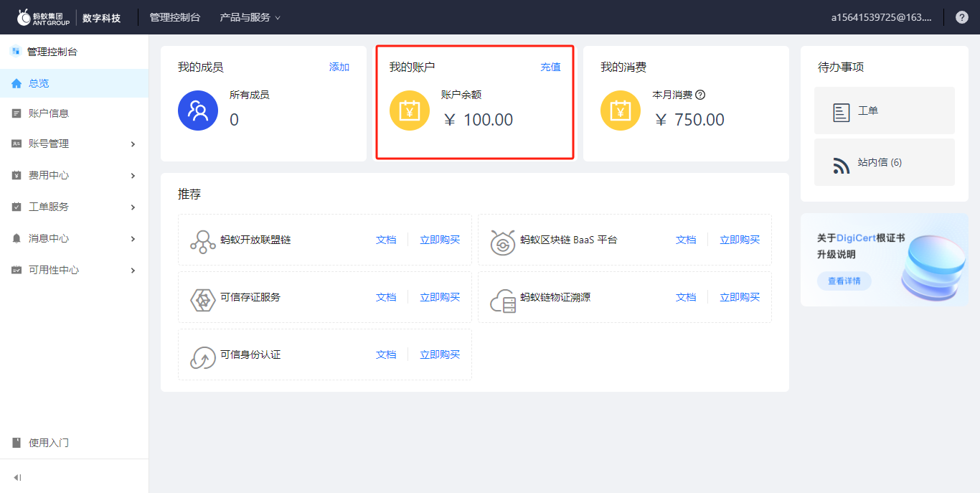Image resolution: width=980 pixels, height=493 pixels.
Task: Select 消息中心 menu item
Action: 75,238
